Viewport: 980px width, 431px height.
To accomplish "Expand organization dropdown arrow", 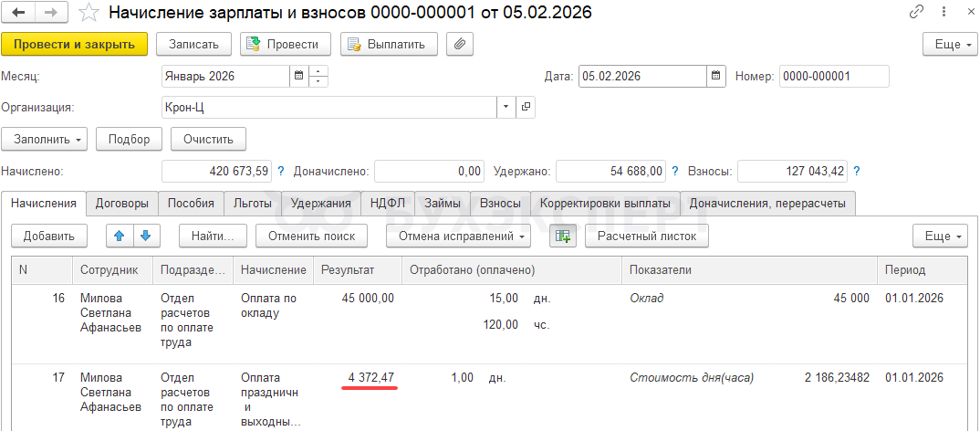I will [x=506, y=107].
